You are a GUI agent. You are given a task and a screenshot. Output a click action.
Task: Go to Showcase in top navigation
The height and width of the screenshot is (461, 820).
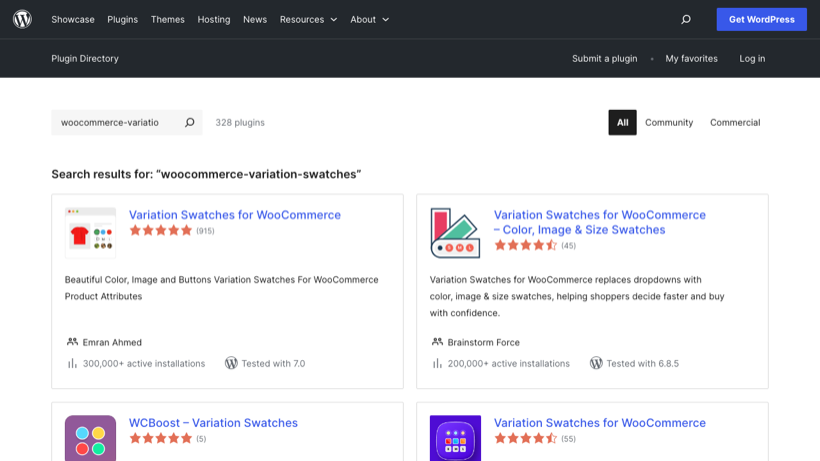pos(73,19)
